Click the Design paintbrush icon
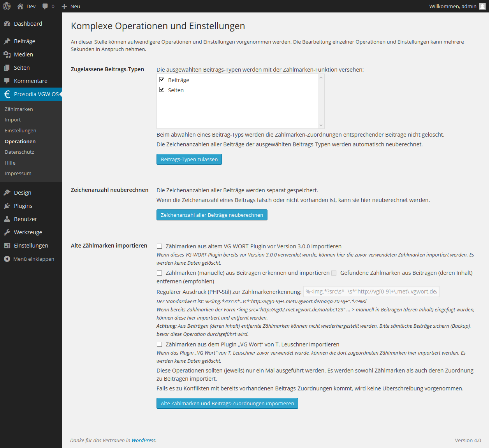 [x=7, y=193]
